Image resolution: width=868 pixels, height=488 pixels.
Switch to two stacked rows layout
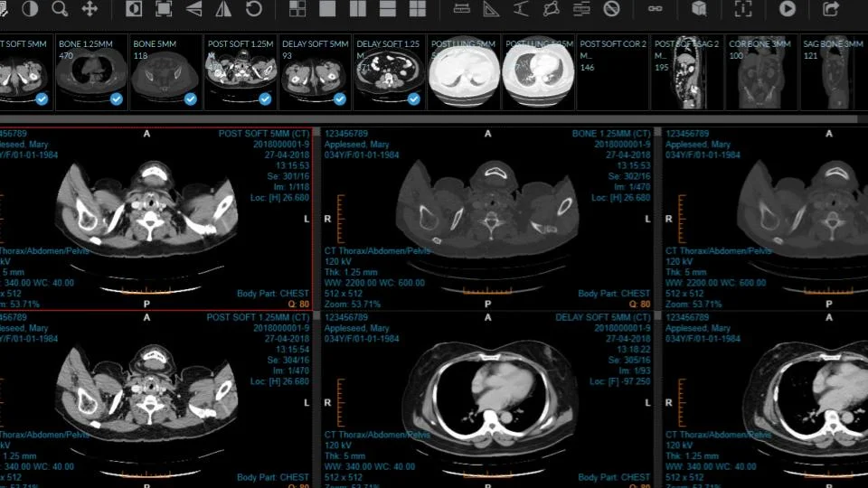(388, 8)
